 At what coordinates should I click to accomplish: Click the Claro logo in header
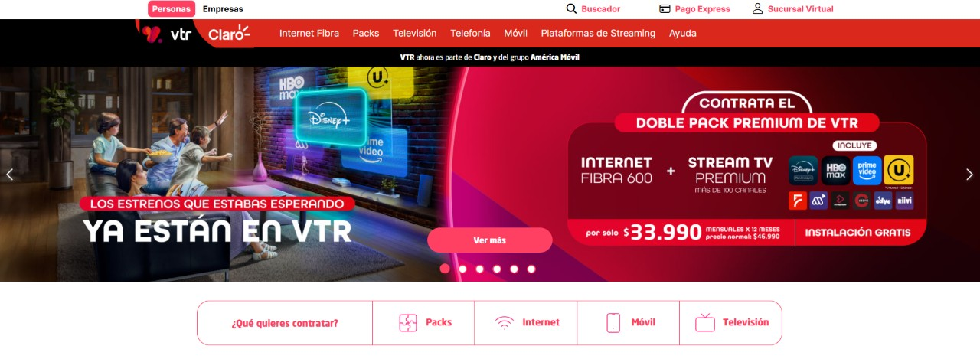click(x=229, y=34)
